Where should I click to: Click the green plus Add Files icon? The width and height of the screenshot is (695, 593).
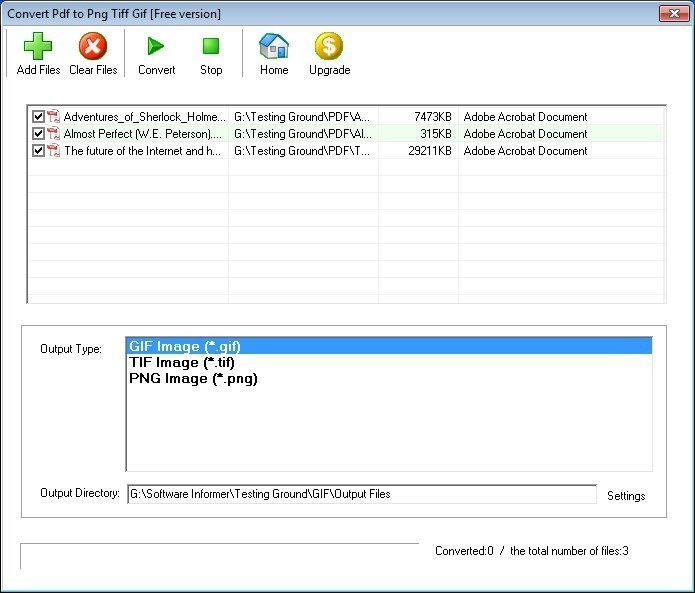click(x=38, y=47)
